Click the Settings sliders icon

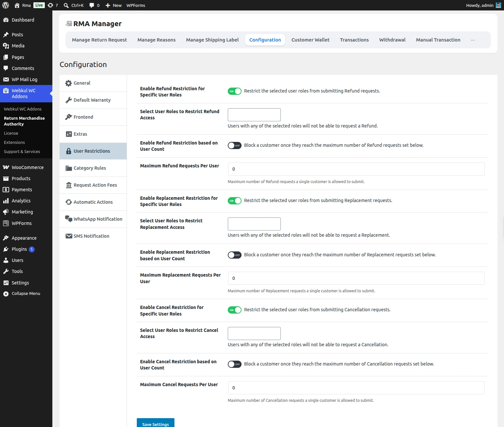(6, 283)
